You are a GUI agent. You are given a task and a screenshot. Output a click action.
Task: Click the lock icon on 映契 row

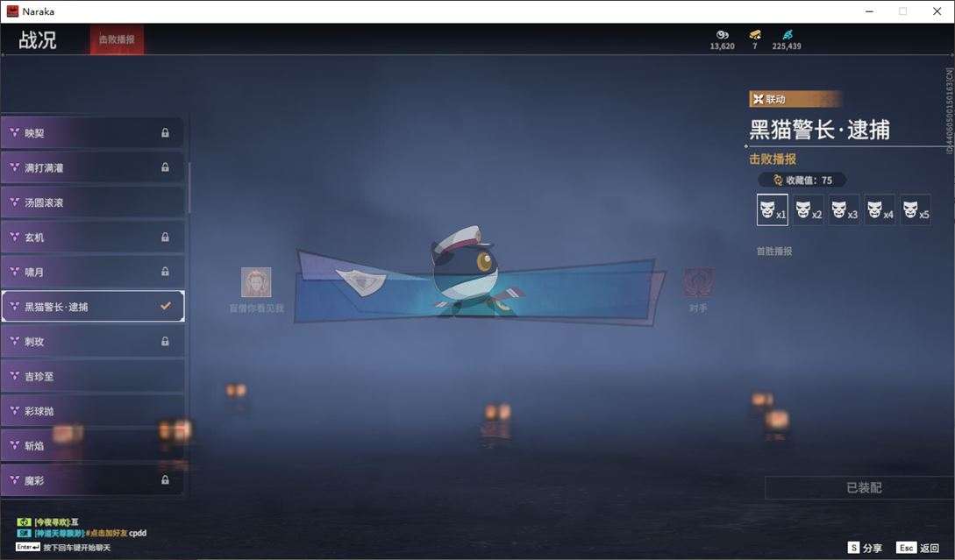point(165,132)
